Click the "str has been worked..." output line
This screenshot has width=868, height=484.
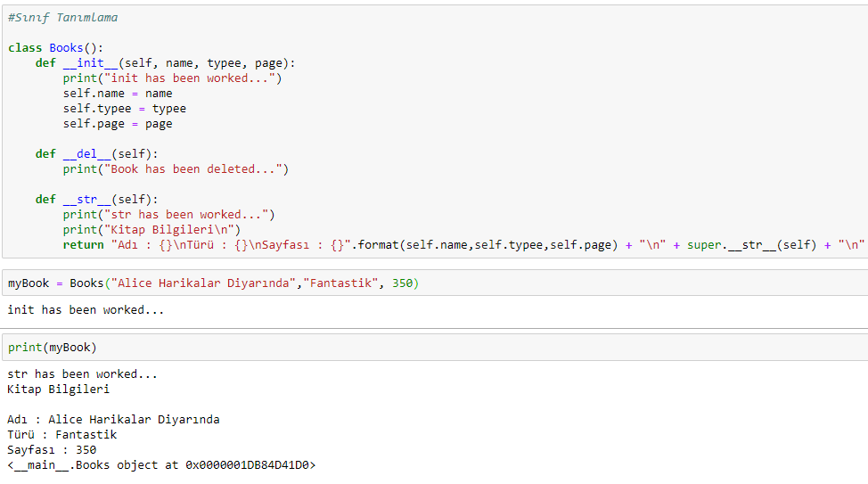point(82,374)
